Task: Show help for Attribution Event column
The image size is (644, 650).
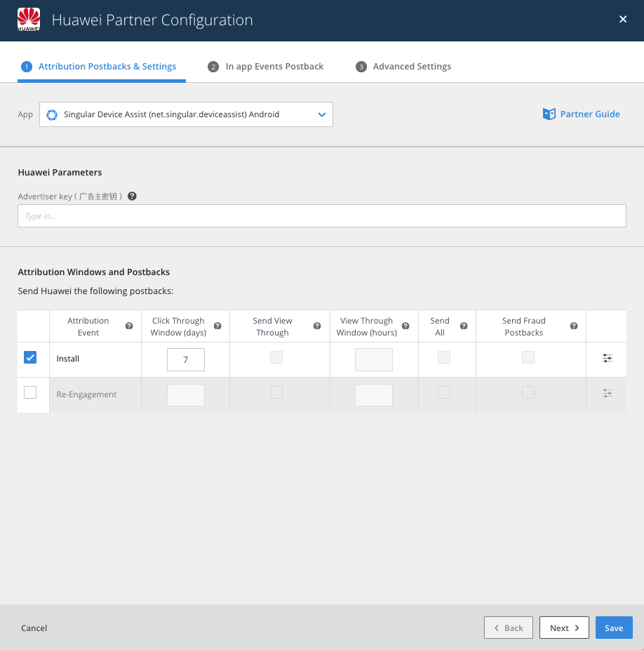Action: coord(129,326)
